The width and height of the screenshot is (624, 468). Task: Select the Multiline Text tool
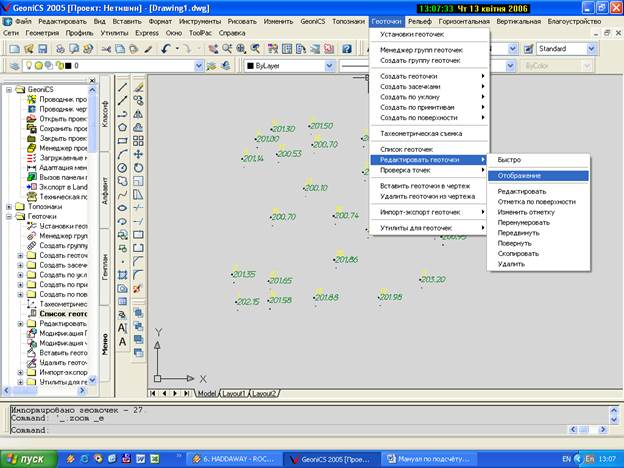tap(123, 341)
